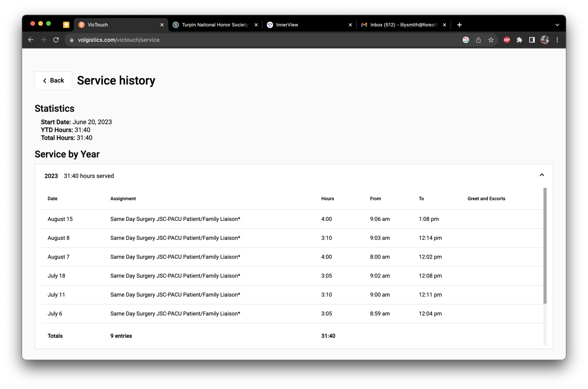Toggle the browser side panel
The height and width of the screenshot is (389, 588).
coord(531,40)
